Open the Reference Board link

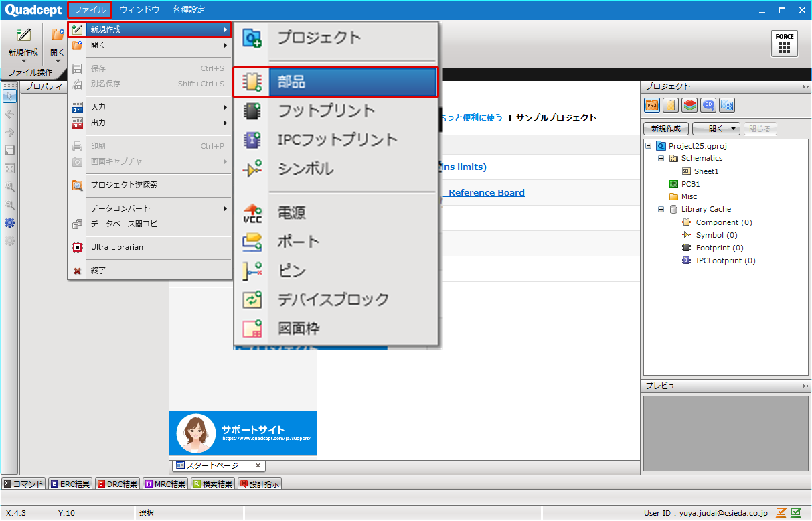(x=486, y=193)
